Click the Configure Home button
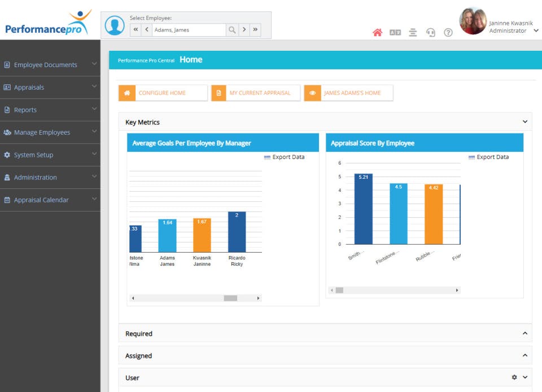This screenshot has width=542, height=392. pyautogui.click(x=162, y=92)
